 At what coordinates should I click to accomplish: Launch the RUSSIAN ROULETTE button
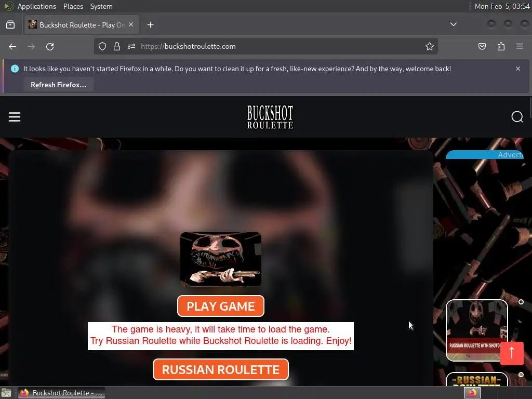(x=220, y=369)
